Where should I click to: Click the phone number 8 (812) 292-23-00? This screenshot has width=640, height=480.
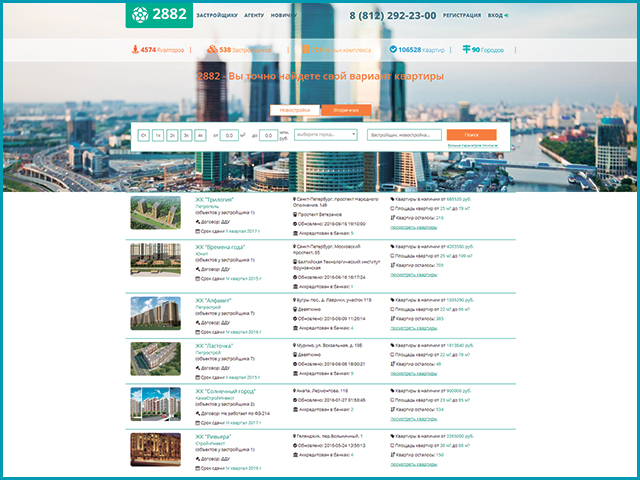(393, 16)
